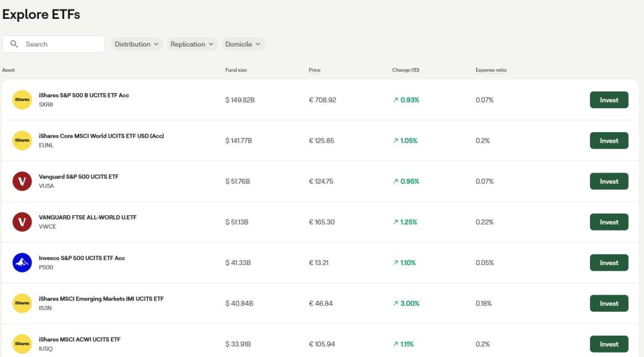Click the Fund size column header
The width and height of the screenshot is (644, 357).
click(236, 70)
